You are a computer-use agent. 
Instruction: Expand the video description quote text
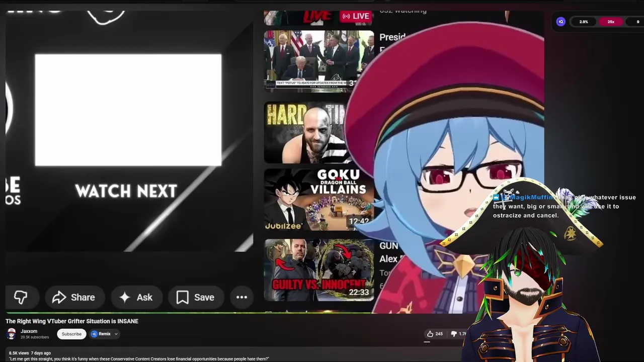click(x=139, y=359)
